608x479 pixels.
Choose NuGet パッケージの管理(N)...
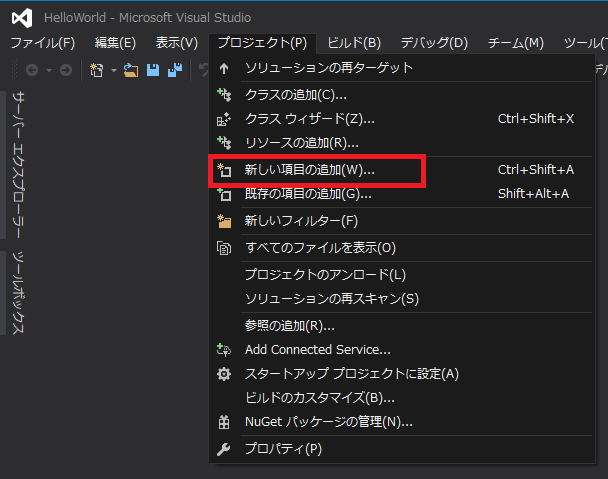coord(402,422)
